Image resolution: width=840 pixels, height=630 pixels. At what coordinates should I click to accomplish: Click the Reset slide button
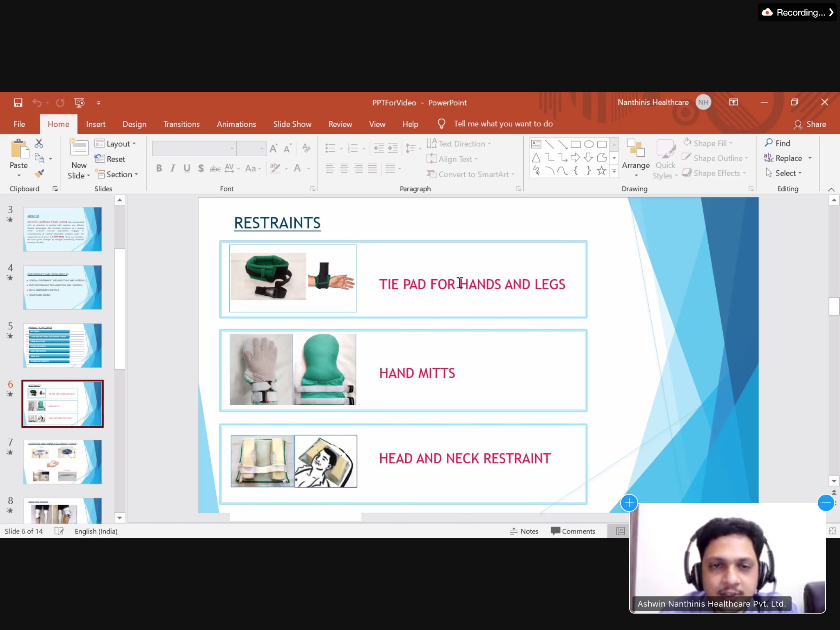(110, 159)
